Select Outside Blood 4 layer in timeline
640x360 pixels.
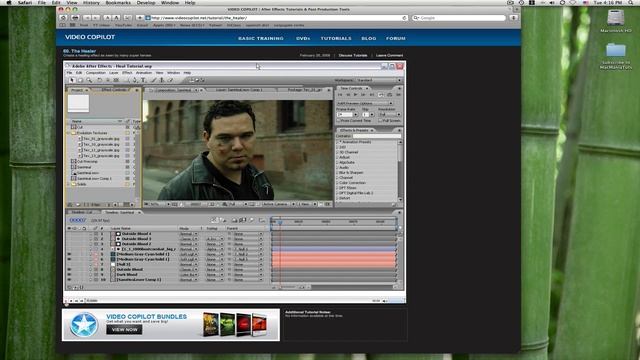click(x=136, y=234)
